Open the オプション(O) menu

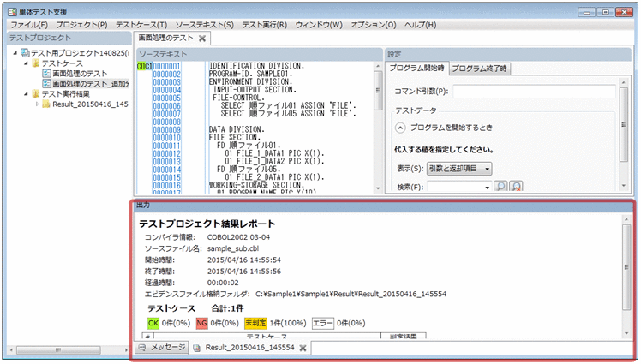pos(374,25)
